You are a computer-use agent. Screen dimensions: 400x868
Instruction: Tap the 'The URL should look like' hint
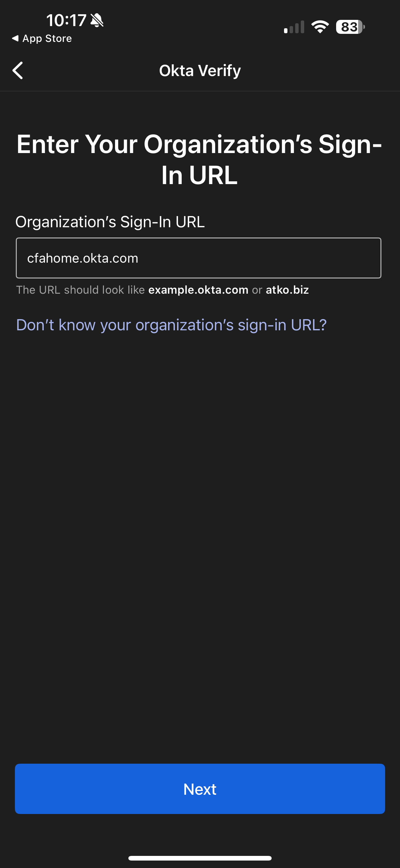(80, 290)
